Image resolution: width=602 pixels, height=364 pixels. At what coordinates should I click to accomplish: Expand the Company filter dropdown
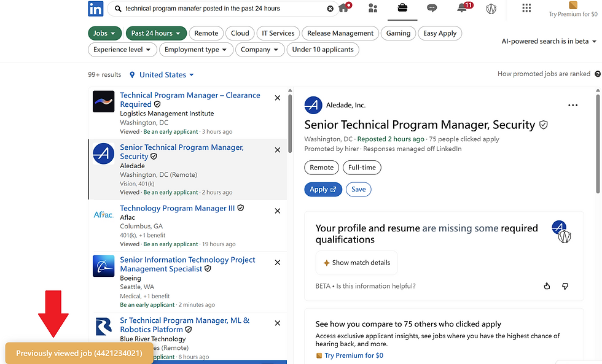[260, 50]
